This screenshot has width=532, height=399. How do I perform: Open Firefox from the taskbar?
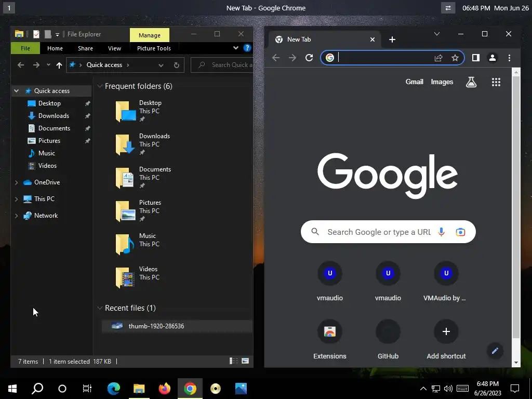click(165, 389)
